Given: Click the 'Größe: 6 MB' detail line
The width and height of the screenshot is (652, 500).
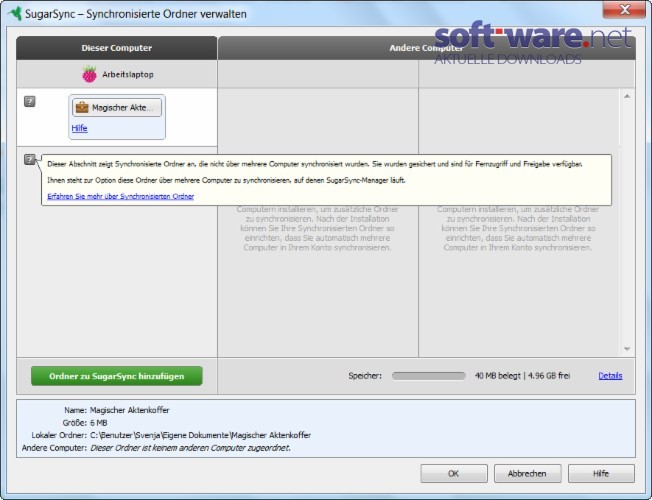Looking at the screenshot, I should click(85, 423).
